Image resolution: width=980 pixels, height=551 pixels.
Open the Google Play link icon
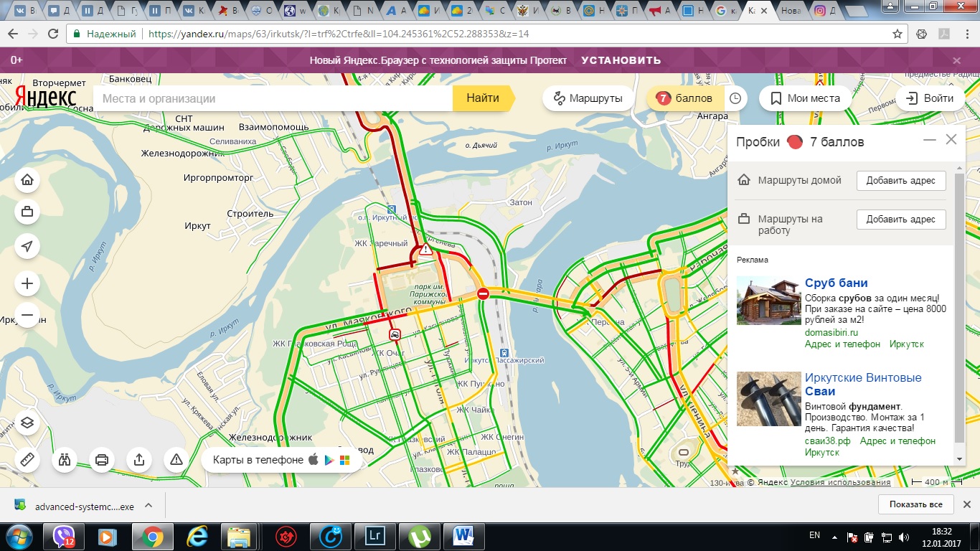pyautogui.click(x=329, y=460)
